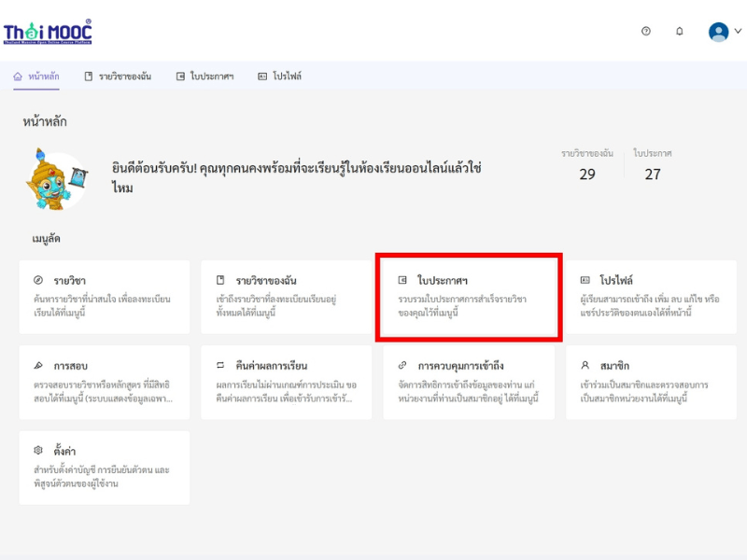
Task: Open the notifications bell icon
Action: click(x=680, y=32)
